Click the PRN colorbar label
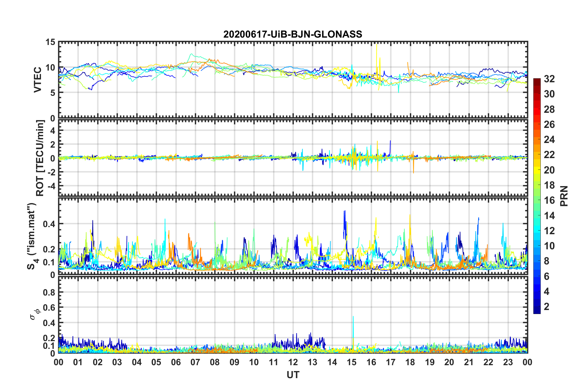The height and width of the screenshot is (392, 586). [x=564, y=196]
